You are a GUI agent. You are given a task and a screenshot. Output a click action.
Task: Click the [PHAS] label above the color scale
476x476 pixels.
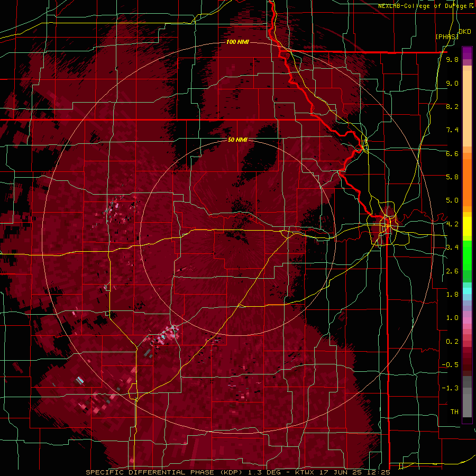447,36
